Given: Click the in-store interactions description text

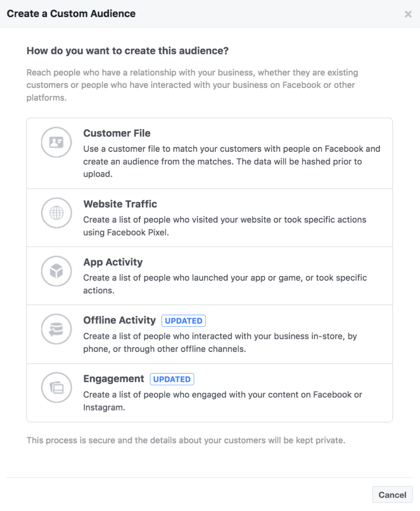Looking at the screenshot, I should (220, 342).
